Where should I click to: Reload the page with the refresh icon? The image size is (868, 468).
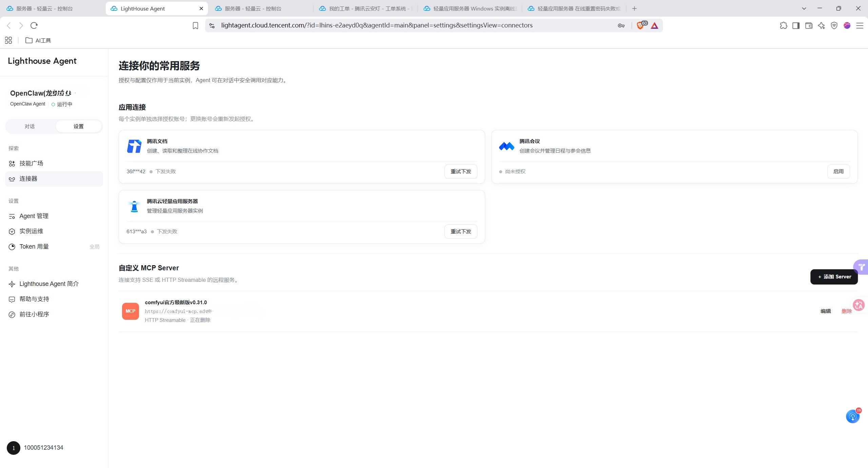[34, 25]
